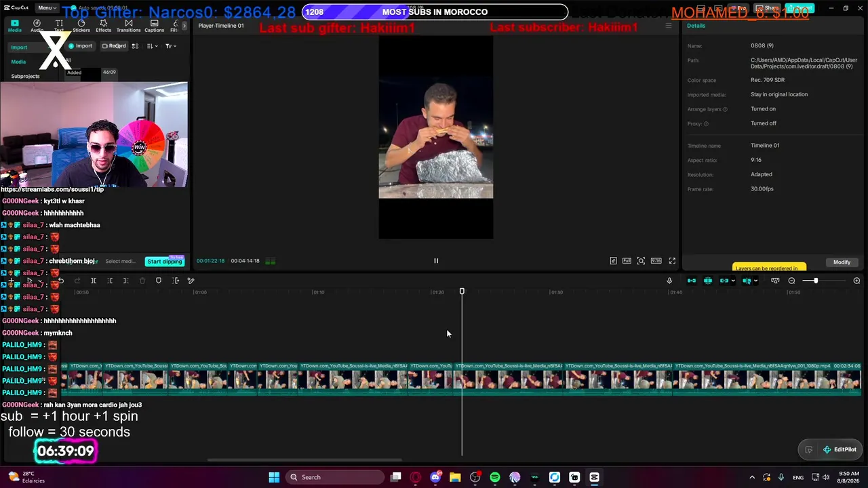
Task: Open the EditPilot assistant
Action: (x=840, y=449)
